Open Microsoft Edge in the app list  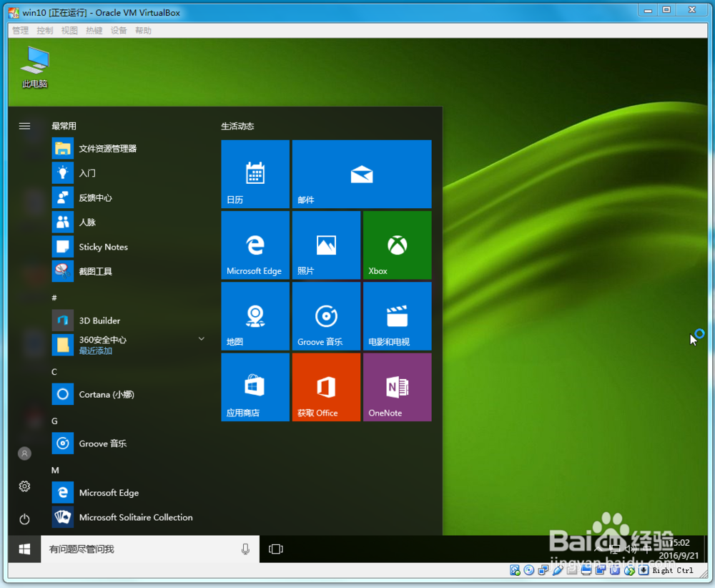pyautogui.click(x=129, y=493)
